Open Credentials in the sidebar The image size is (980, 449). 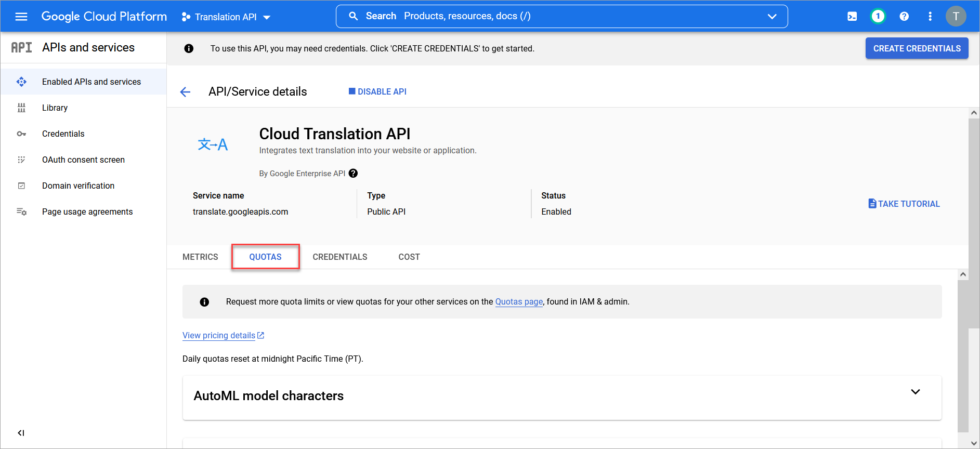[83, 134]
